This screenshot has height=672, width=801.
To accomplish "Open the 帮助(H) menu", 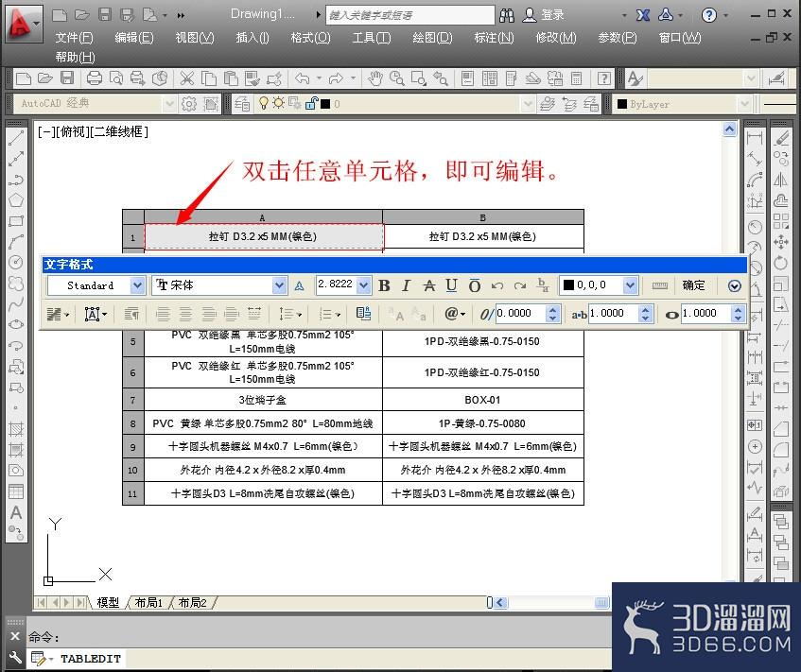I will pyautogui.click(x=75, y=58).
